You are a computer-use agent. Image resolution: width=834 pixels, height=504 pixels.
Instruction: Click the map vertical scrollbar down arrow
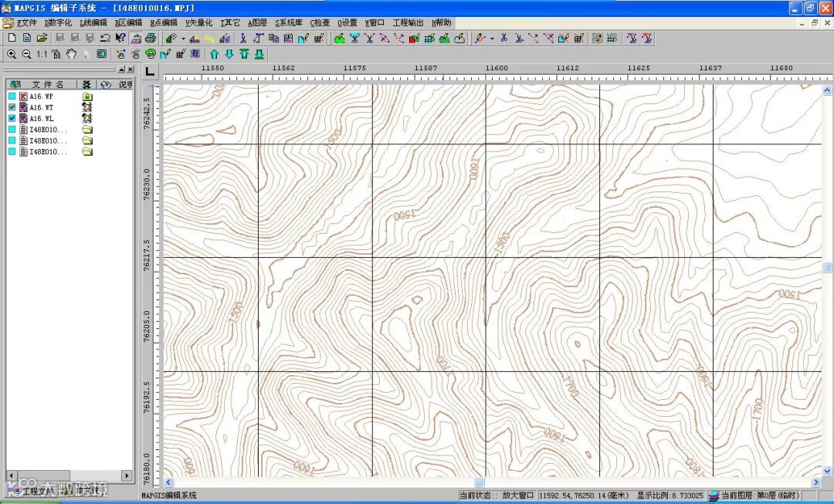click(x=827, y=471)
